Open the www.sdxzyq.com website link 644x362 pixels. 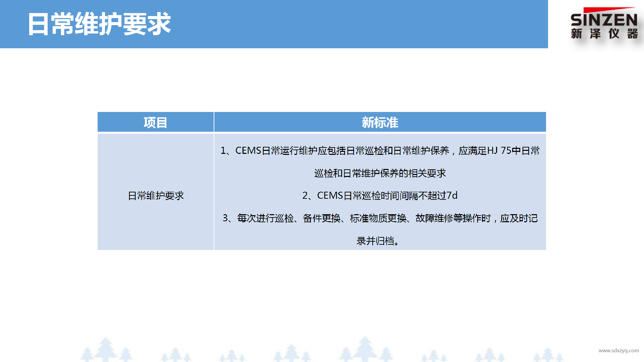tap(619, 351)
